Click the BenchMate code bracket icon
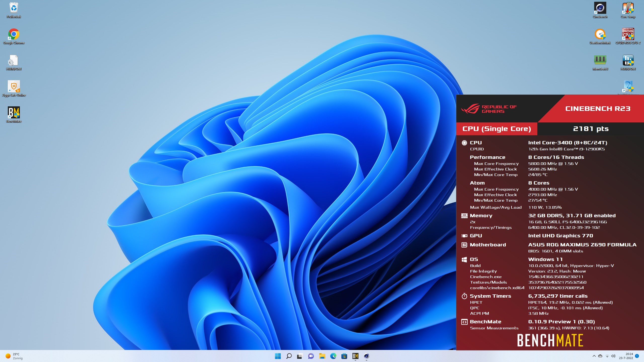The height and width of the screenshot is (362, 644). point(464,322)
